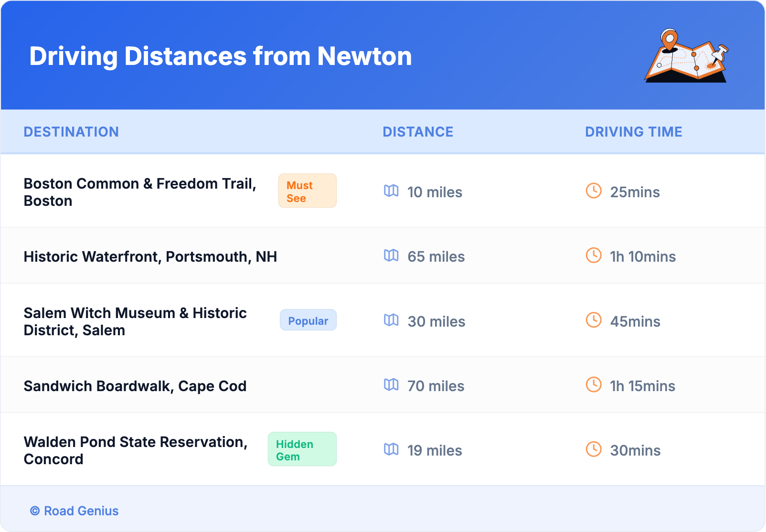766x532 pixels.
Task: Click the clock icon beside 30mins
Action: [594, 449]
